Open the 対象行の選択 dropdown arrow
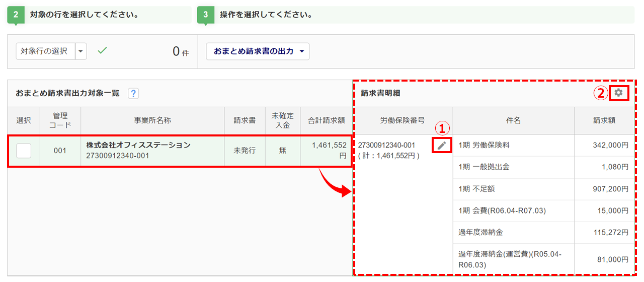Image resolution: width=644 pixels, height=282 pixels. click(x=81, y=51)
